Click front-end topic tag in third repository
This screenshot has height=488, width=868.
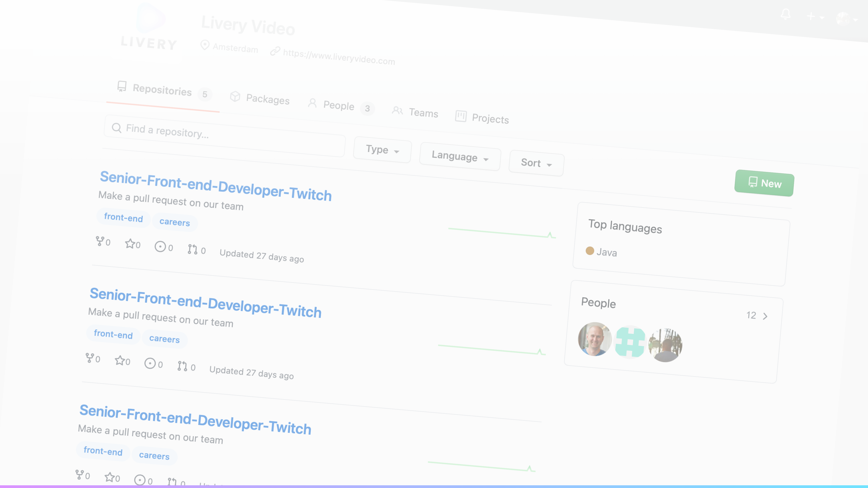click(x=103, y=451)
